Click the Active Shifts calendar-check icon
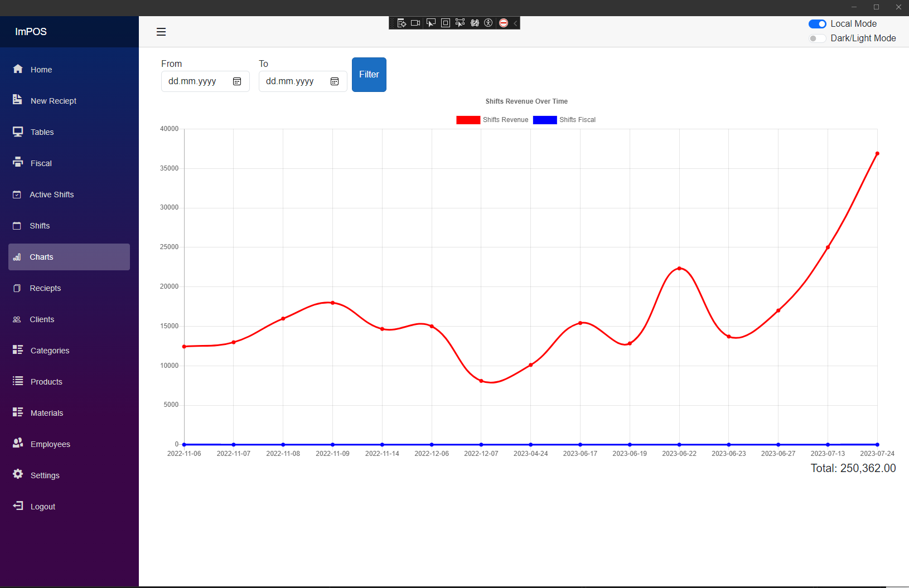 pos(17,195)
